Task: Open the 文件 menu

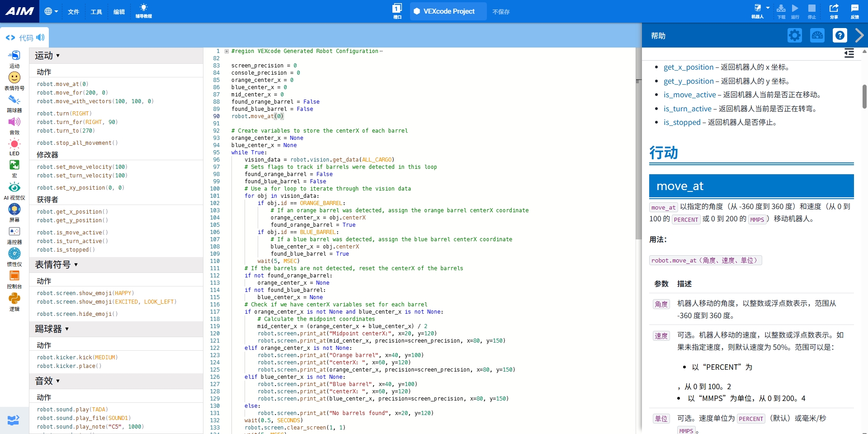Action: pyautogui.click(x=74, y=12)
